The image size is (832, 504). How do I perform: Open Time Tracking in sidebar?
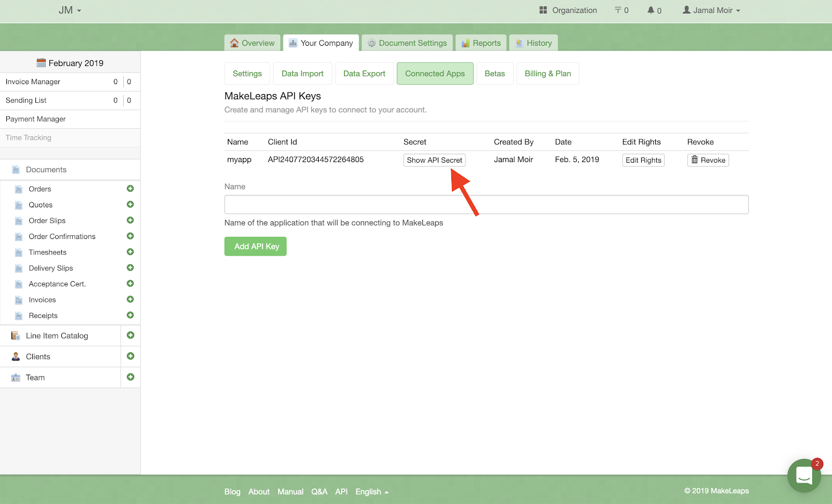29,138
